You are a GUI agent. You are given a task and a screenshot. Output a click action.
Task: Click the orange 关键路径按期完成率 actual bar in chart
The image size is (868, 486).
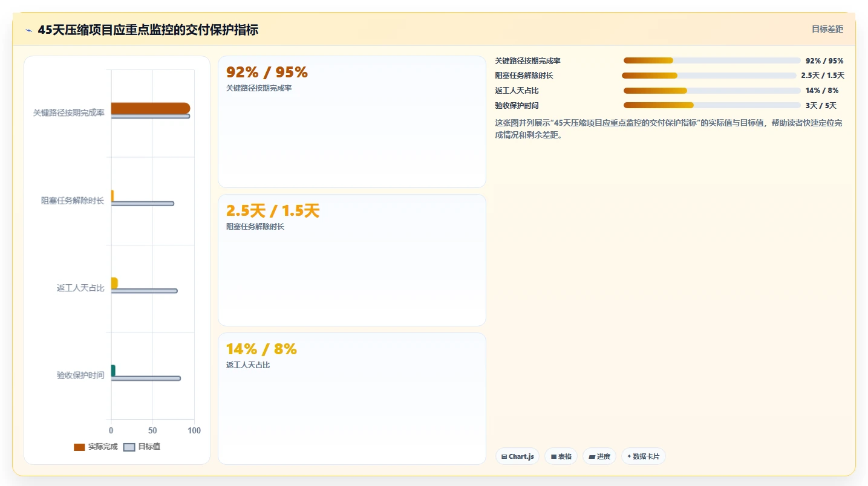click(x=151, y=108)
